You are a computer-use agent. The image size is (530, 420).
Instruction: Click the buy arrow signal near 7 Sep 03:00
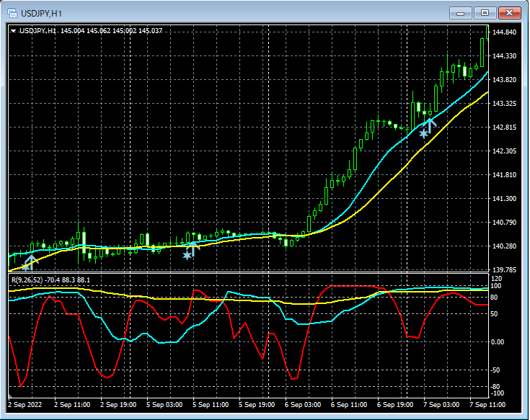coord(430,124)
